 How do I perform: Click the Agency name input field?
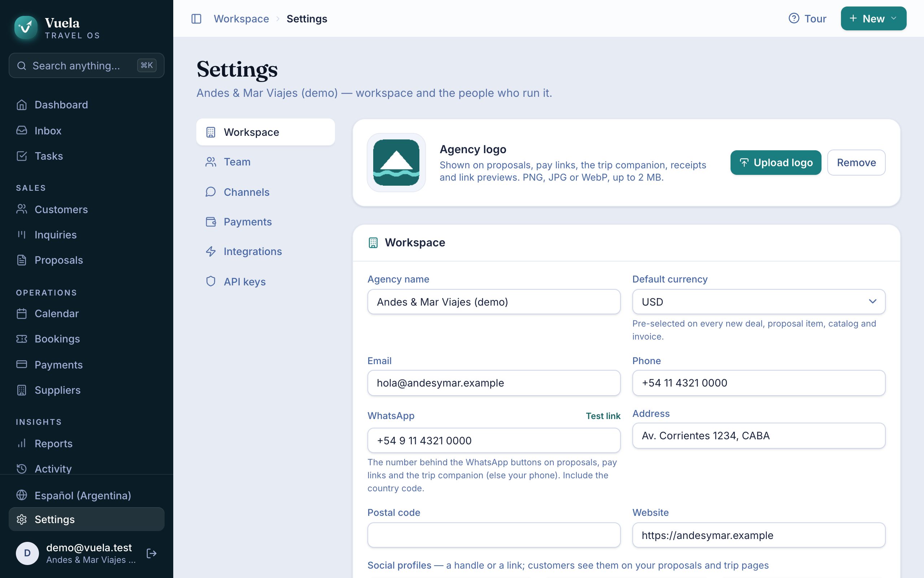[x=494, y=302]
